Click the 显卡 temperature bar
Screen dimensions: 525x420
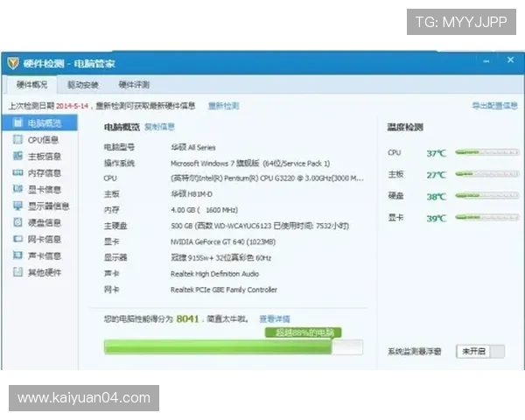487,217
